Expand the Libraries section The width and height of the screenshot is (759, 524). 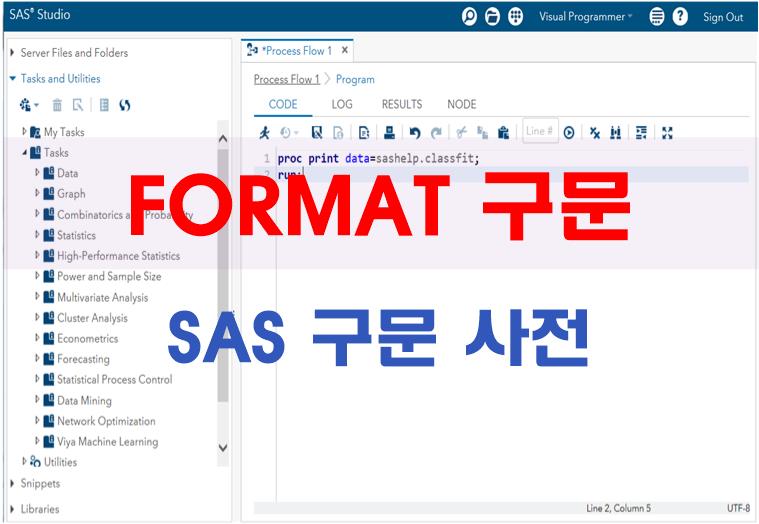pyautogui.click(x=12, y=509)
